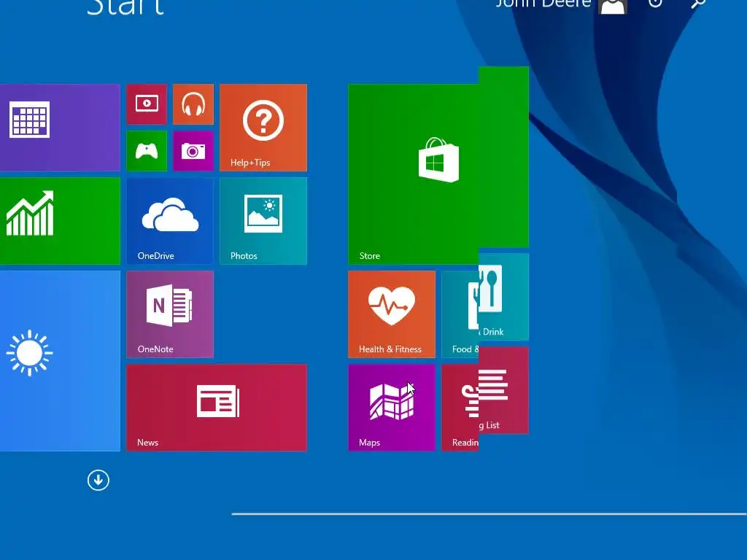Open the Xbox Games tile
The width and height of the screenshot is (747, 560).
point(147,151)
